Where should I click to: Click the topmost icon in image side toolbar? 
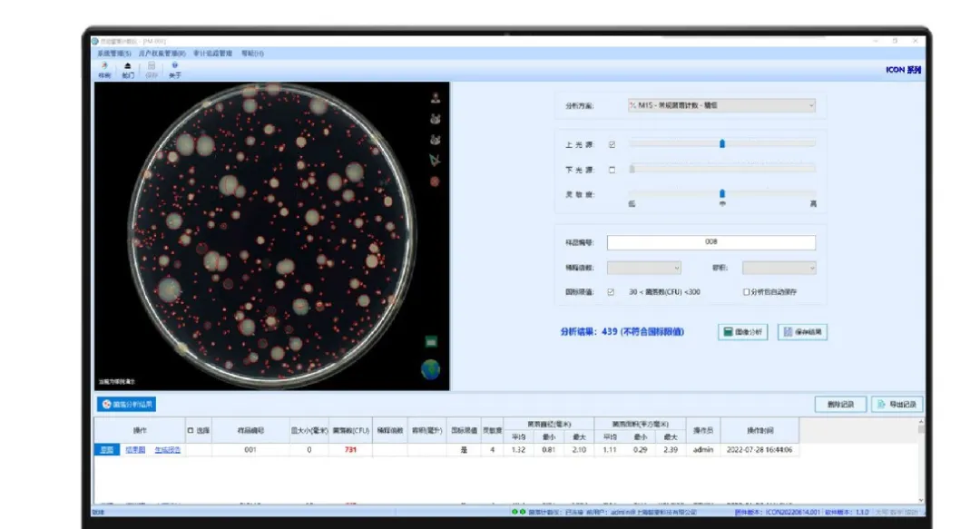435,98
